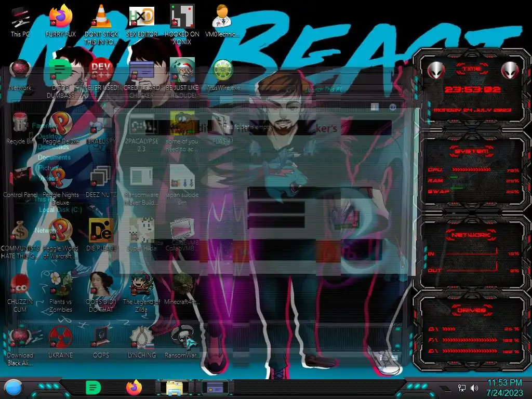This screenshot has width=532, height=399.
Task: Launch VirusWire.exe lime icon
Action: 222,75
